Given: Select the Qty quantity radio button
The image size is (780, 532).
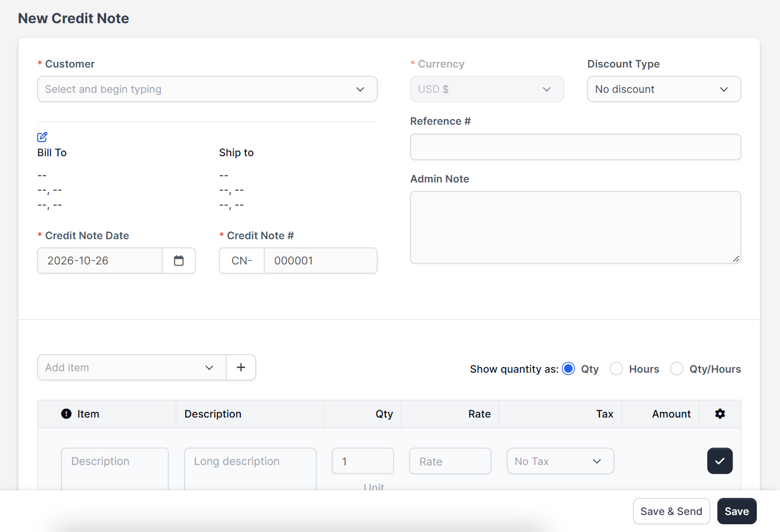Looking at the screenshot, I should [568, 369].
